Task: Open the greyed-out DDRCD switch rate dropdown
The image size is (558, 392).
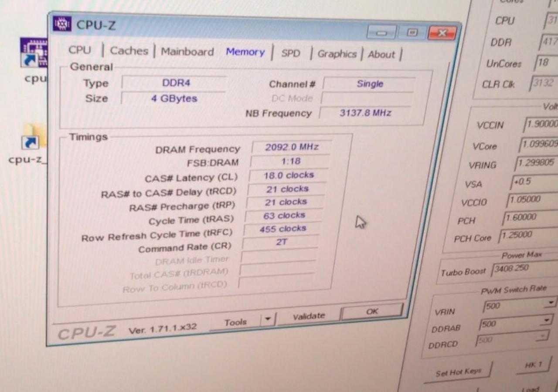Action: pyautogui.click(x=542, y=337)
